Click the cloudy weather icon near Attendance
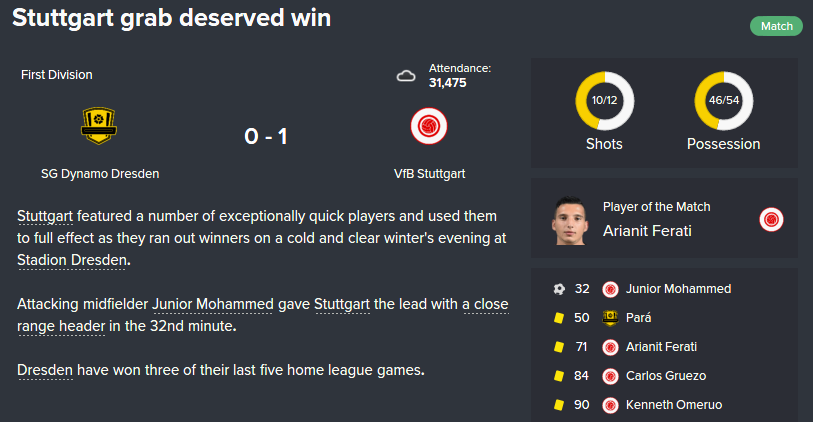 [406, 76]
